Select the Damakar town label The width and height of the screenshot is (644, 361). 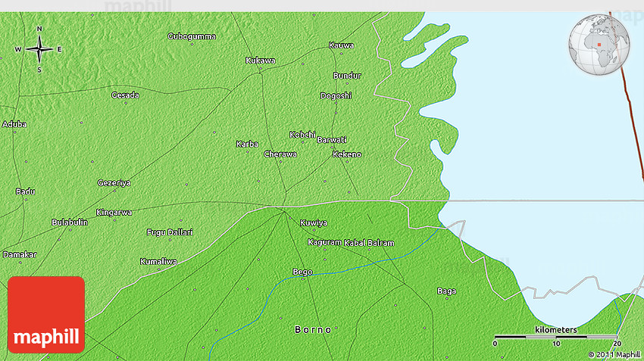20,255
